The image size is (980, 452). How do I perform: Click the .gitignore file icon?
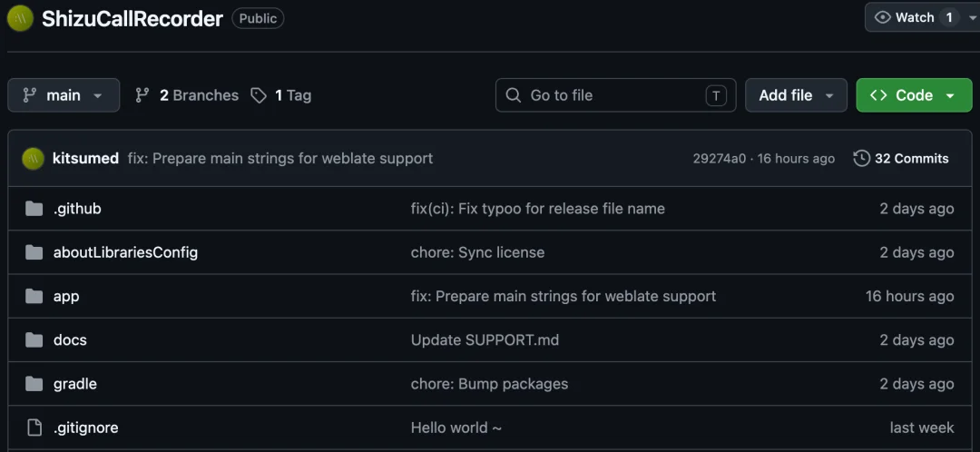(34, 427)
